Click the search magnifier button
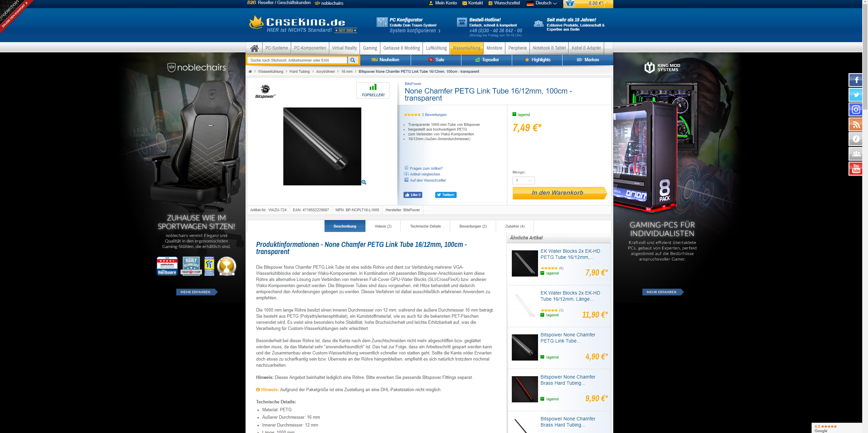Image resolution: width=868 pixels, height=433 pixels. pyautogui.click(x=353, y=60)
